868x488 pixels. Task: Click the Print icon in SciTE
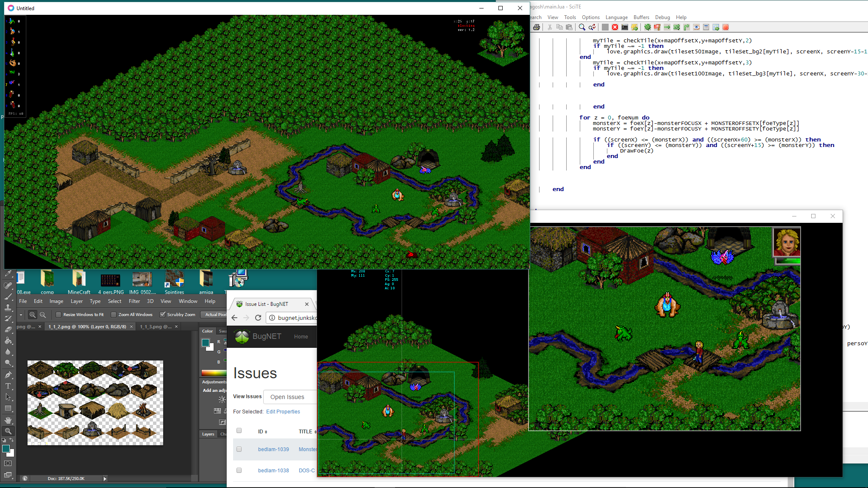pyautogui.click(x=537, y=27)
